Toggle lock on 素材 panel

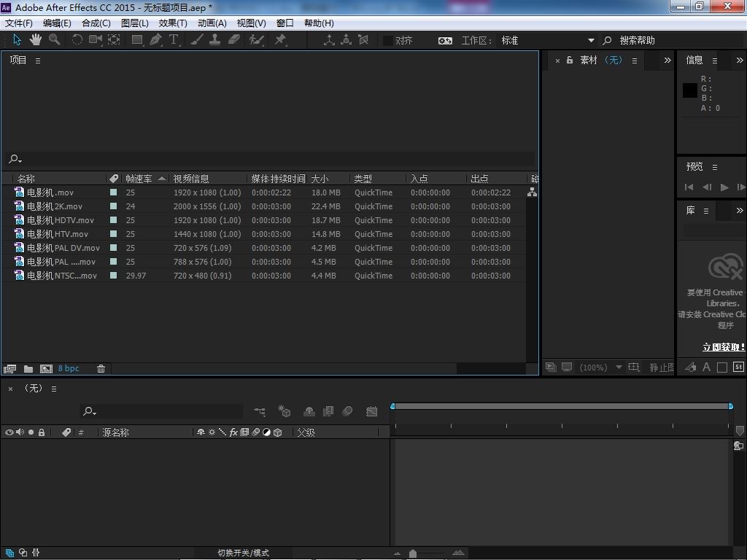569,60
